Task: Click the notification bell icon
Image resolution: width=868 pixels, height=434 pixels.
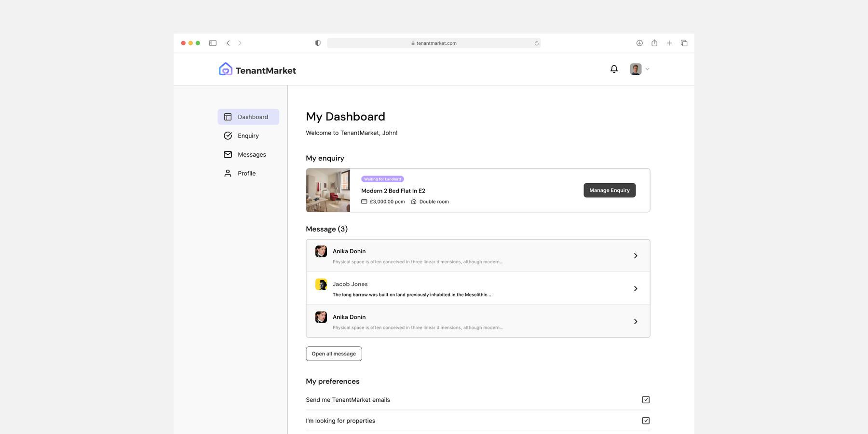Action: [x=614, y=69]
